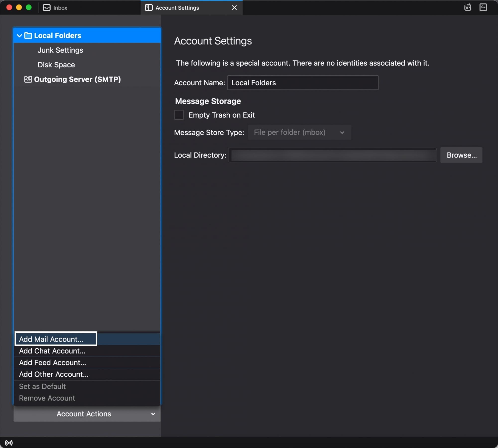The height and width of the screenshot is (448, 498).
Task: Collapse the Local Folders tree chevron
Action: pos(19,36)
